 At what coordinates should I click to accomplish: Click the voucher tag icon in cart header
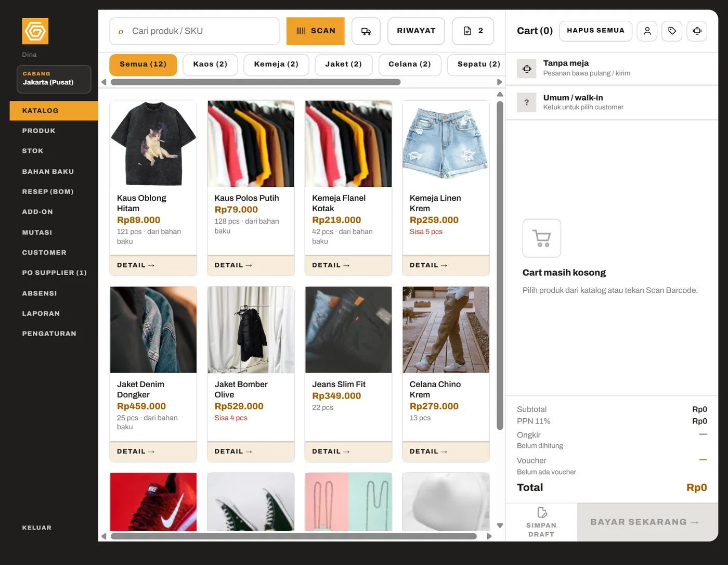672,31
